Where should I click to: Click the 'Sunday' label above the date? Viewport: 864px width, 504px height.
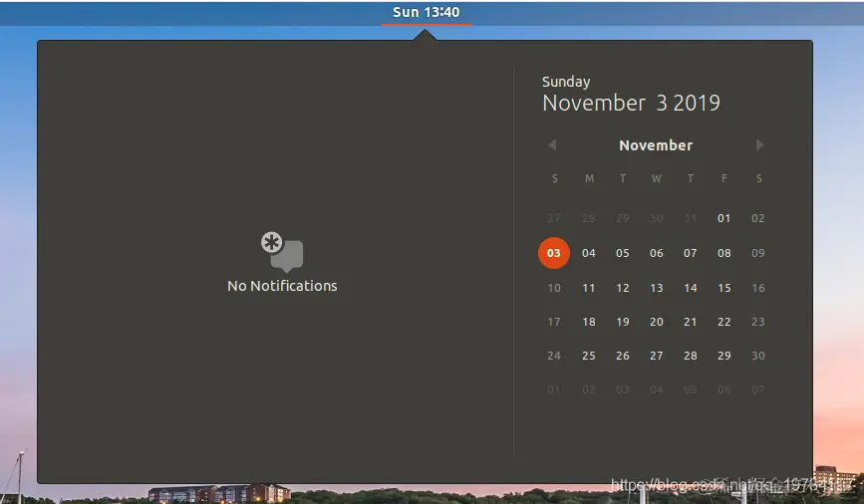coord(566,82)
